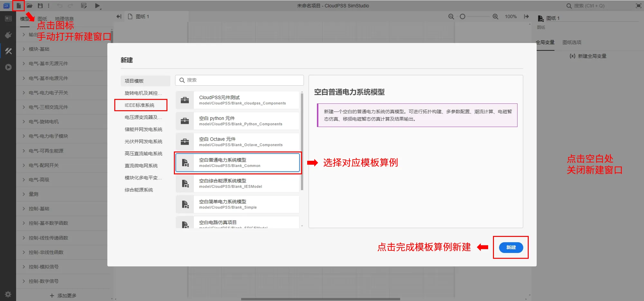Save project with the floppy icon
This screenshot has width=644, height=301.
(40, 5)
